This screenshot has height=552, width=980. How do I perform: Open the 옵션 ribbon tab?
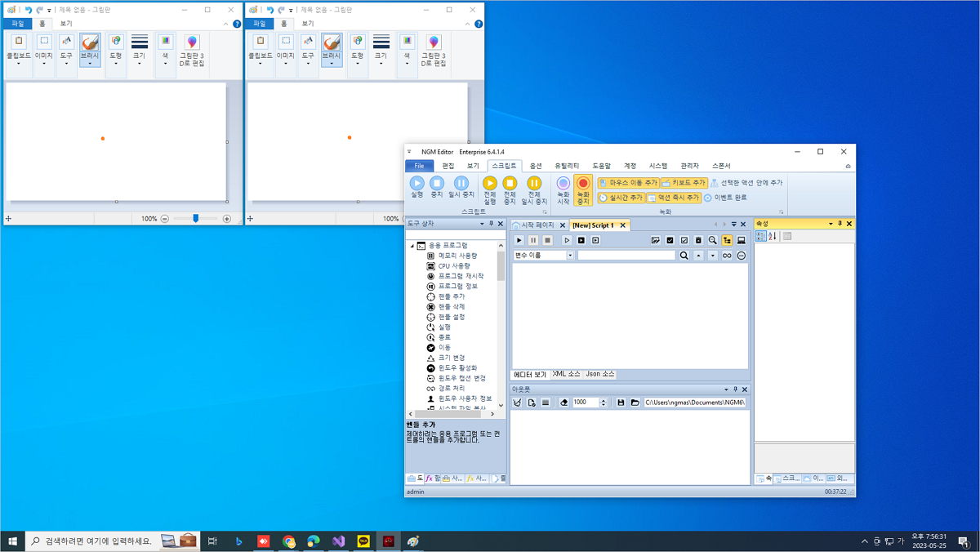pyautogui.click(x=536, y=166)
